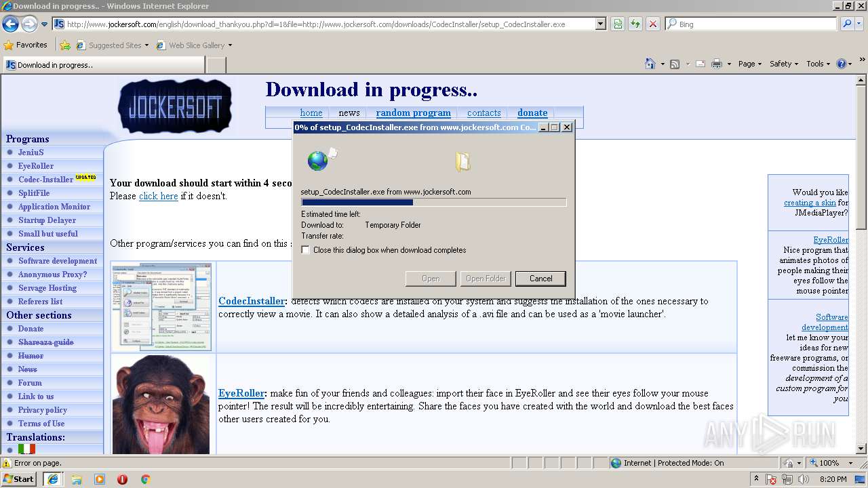
Task: Click the Home icon in command bar
Action: coord(650,64)
